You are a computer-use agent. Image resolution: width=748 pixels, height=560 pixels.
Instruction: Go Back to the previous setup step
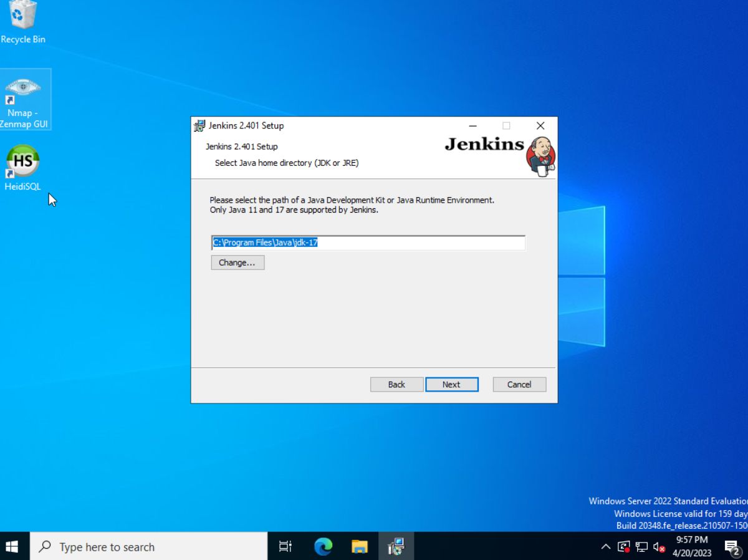click(396, 384)
